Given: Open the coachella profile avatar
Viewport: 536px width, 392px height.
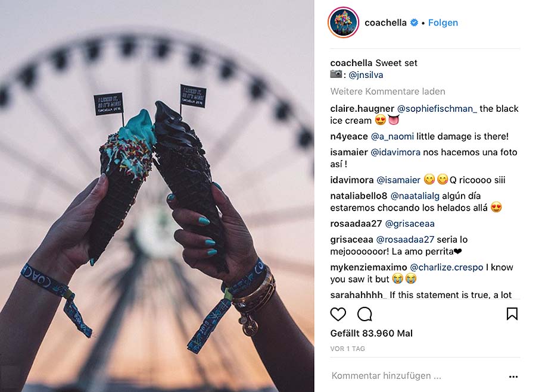Looking at the screenshot, I should pos(344,23).
